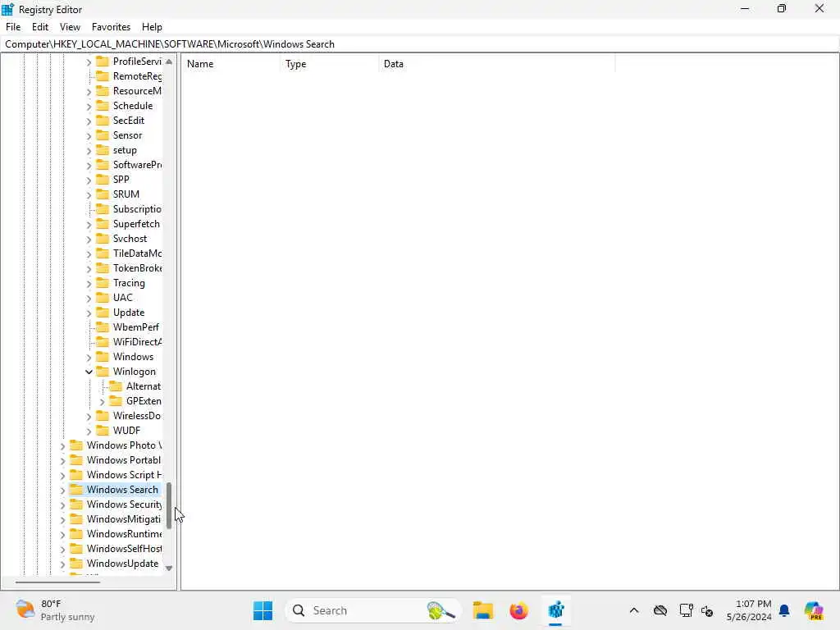Viewport: 840px width, 630px height.
Task: Select the ResourceM folder icon
Action: [x=103, y=91]
